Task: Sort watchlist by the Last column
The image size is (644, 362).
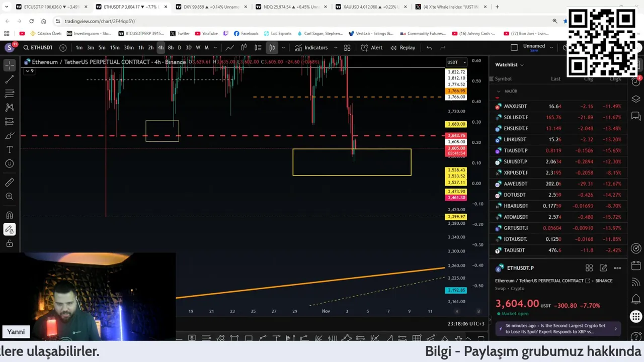Action: pos(555,79)
